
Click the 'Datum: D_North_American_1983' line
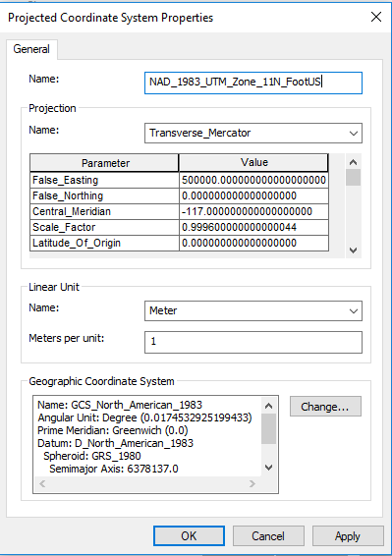[116, 443]
